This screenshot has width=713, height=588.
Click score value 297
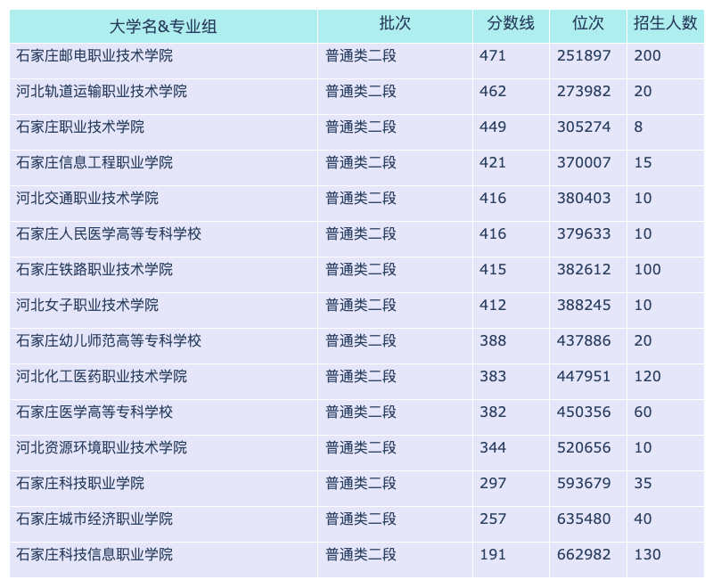[493, 483]
